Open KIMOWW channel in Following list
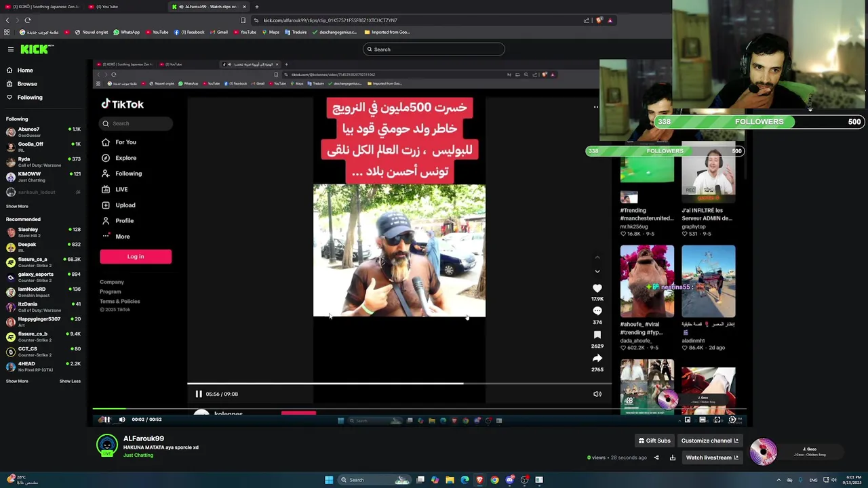Viewport: 868px width, 488px height. coord(43,176)
